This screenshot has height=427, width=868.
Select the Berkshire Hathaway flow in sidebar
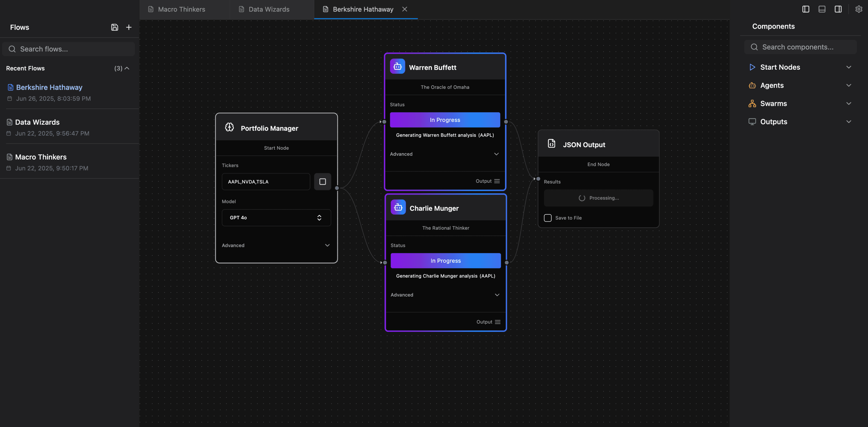(x=49, y=87)
